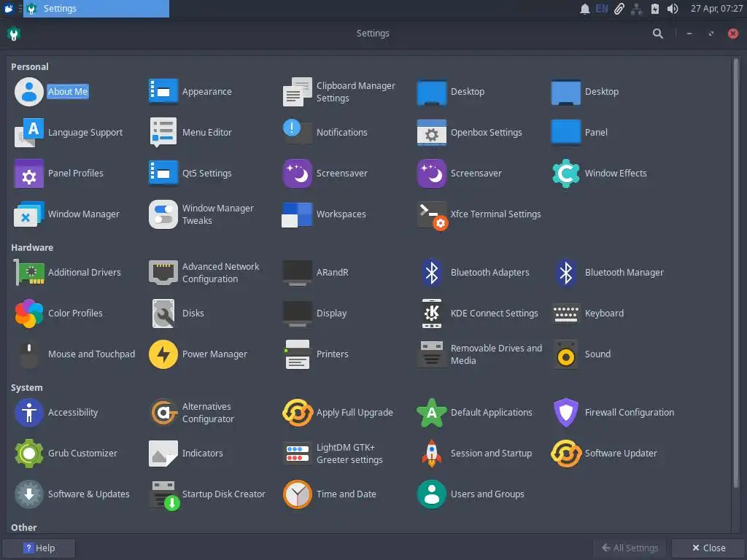Open the Disks utility

point(177,314)
